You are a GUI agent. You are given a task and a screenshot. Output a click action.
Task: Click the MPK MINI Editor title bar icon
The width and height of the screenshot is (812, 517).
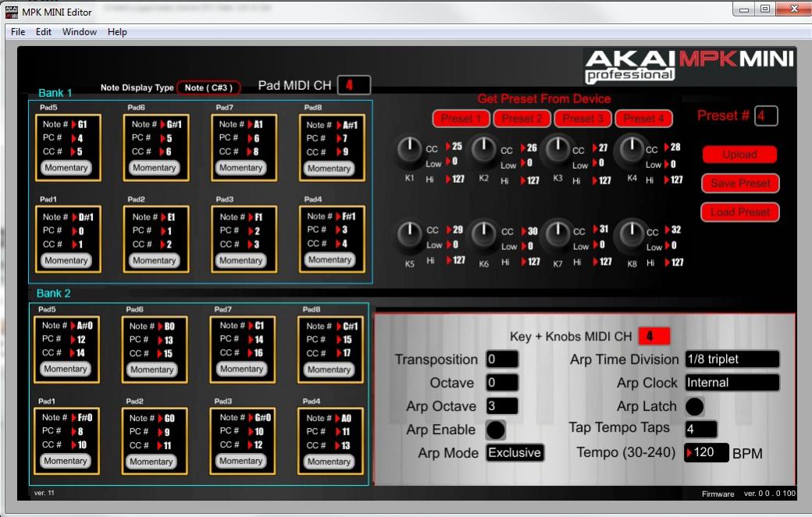12,12
